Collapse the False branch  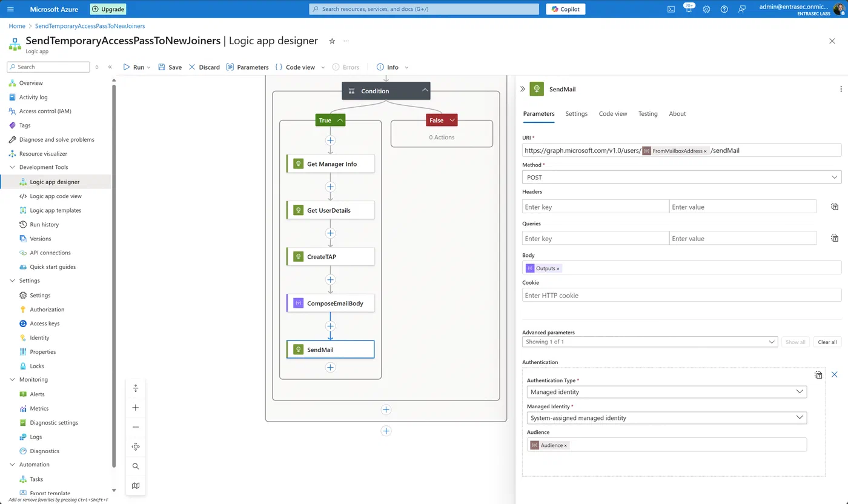pyautogui.click(x=451, y=120)
